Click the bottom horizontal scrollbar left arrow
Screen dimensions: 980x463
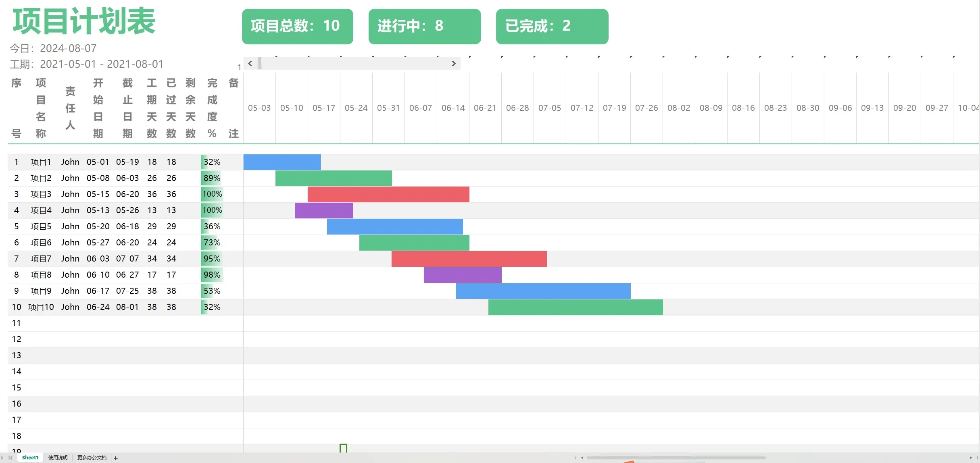pos(582,458)
